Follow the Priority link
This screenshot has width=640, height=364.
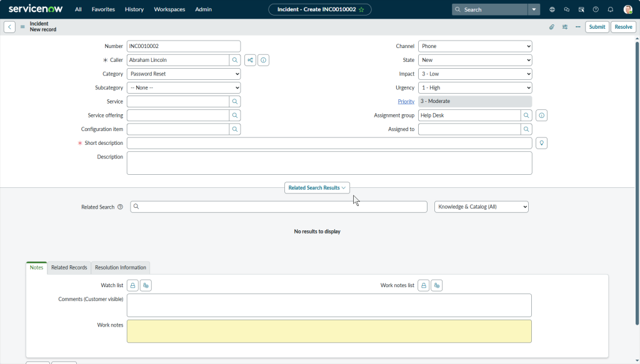click(406, 102)
